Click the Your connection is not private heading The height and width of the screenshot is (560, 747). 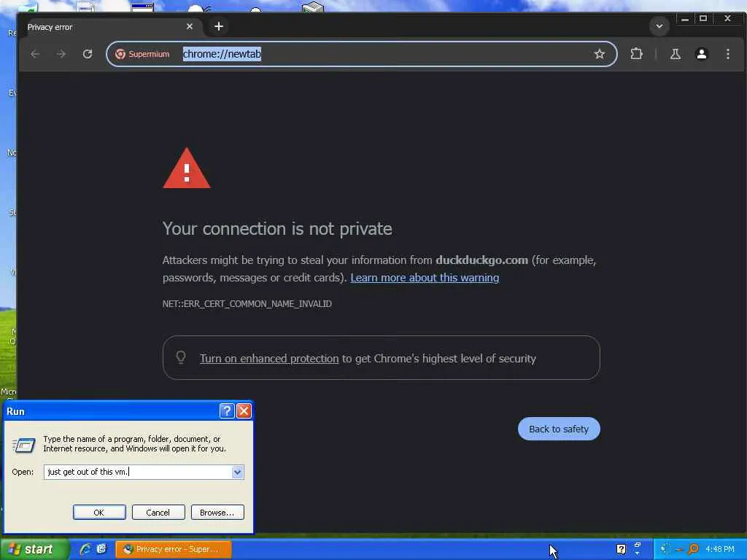(277, 229)
